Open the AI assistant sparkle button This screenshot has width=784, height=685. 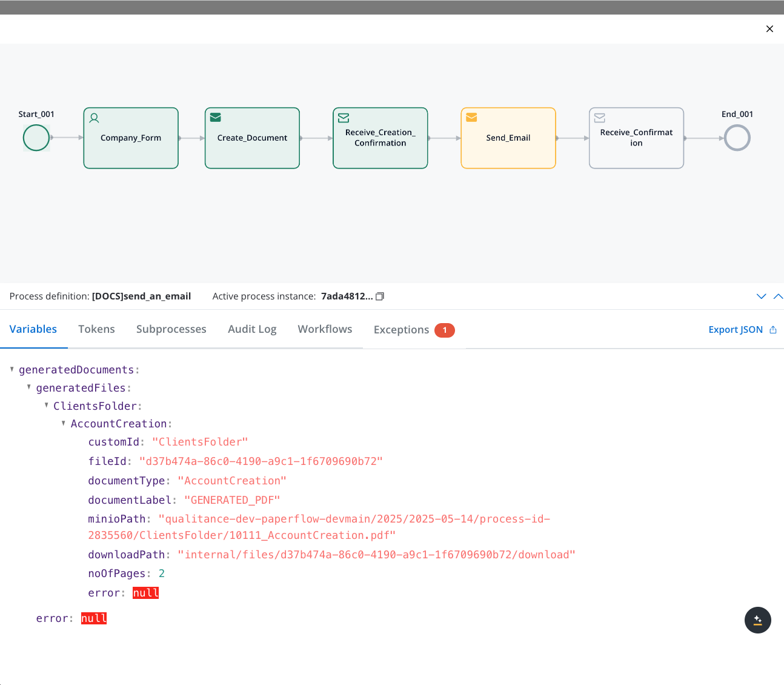[758, 620]
